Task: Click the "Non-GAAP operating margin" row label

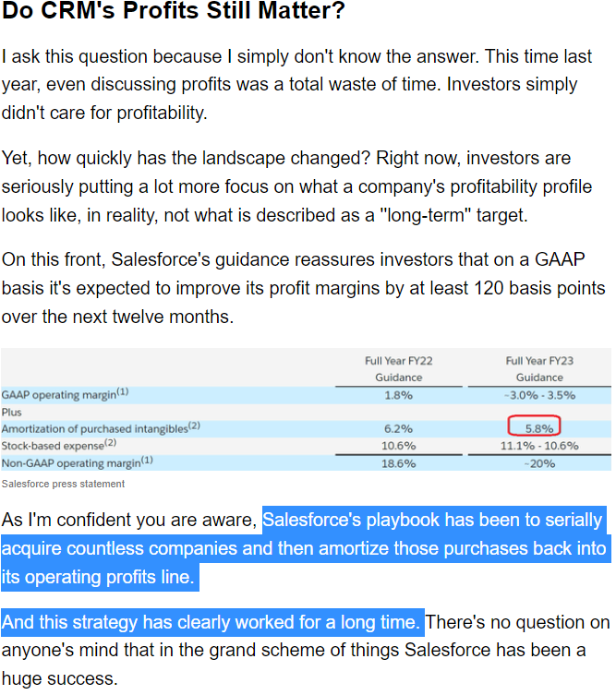Action: point(78,461)
